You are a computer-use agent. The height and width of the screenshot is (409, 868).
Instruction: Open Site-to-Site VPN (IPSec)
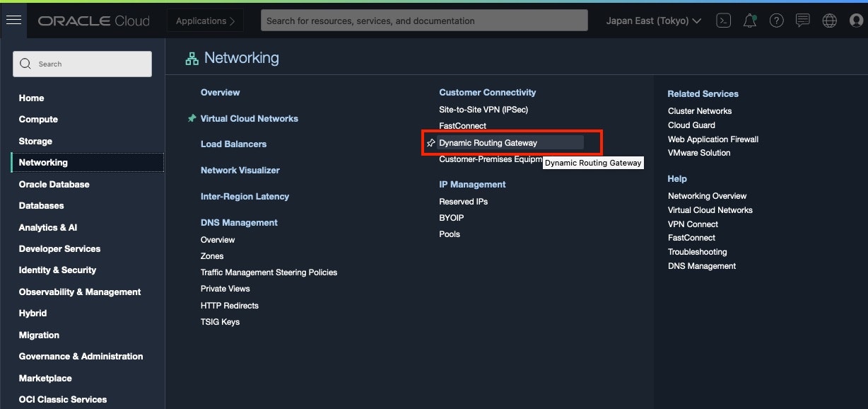483,110
